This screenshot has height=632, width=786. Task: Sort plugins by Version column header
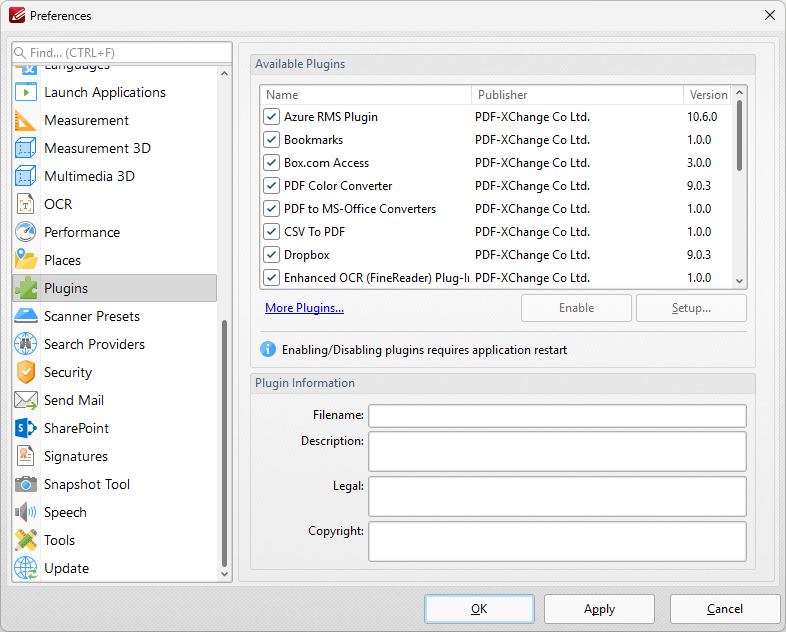click(707, 95)
